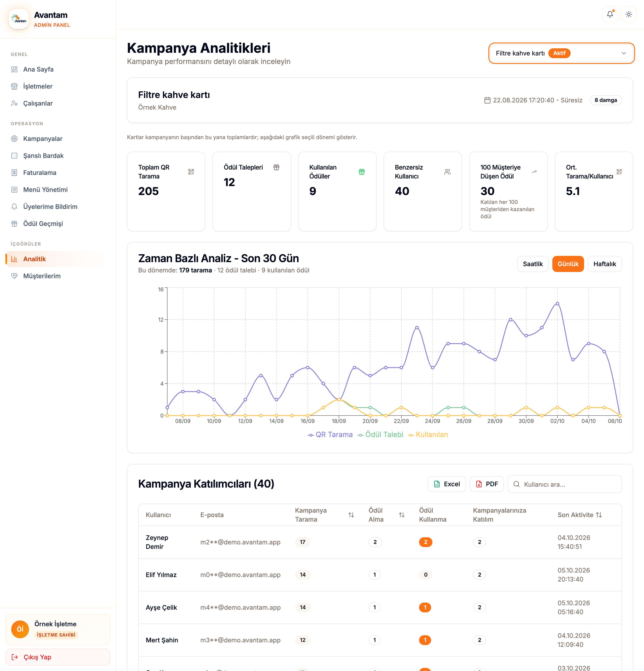The image size is (644, 671).
Task: Open the Faturalama section
Action: (55, 172)
